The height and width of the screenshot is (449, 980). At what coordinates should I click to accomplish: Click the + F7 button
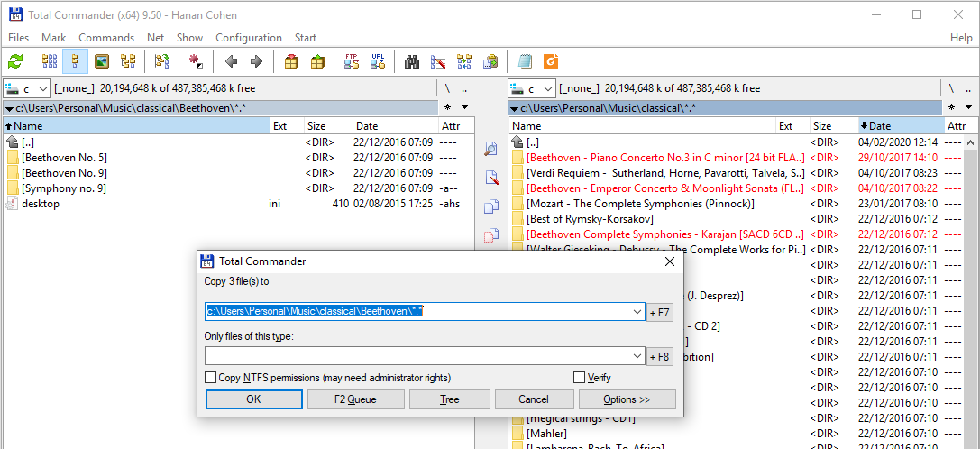pyautogui.click(x=660, y=312)
